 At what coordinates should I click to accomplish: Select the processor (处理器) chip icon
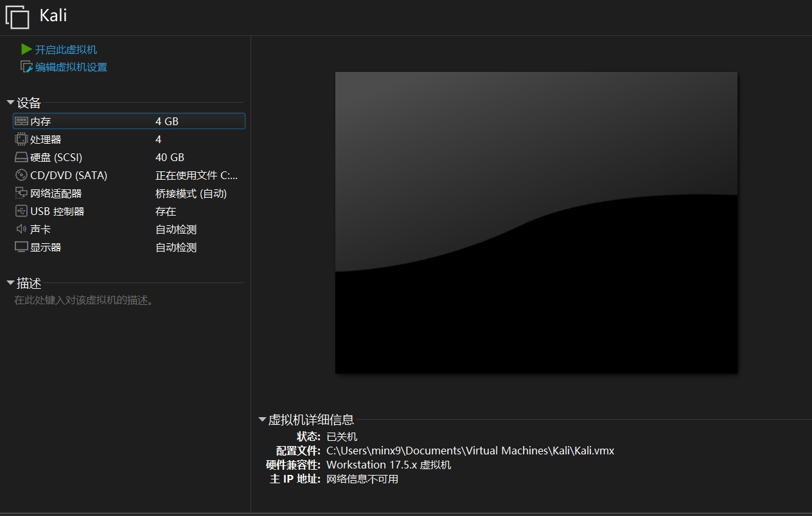pyautogui.click(x=21, y=139)
